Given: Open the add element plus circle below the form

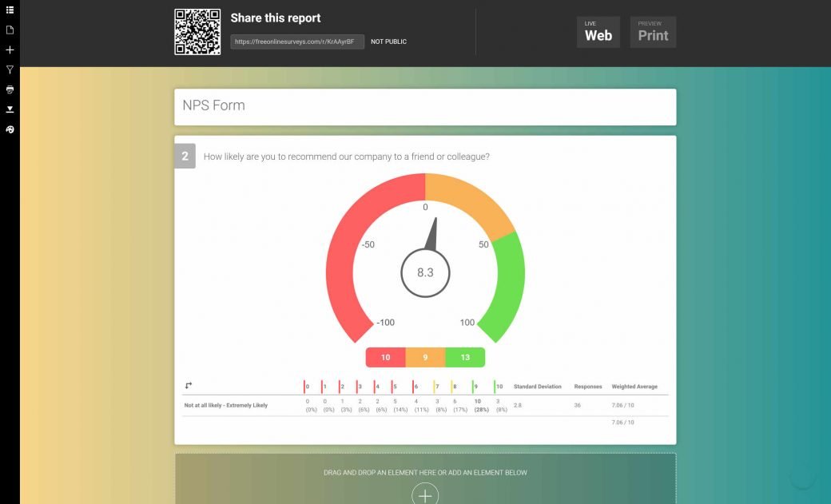Looking at the screenshot, I should pyautogui.click(x=424, y=495).
